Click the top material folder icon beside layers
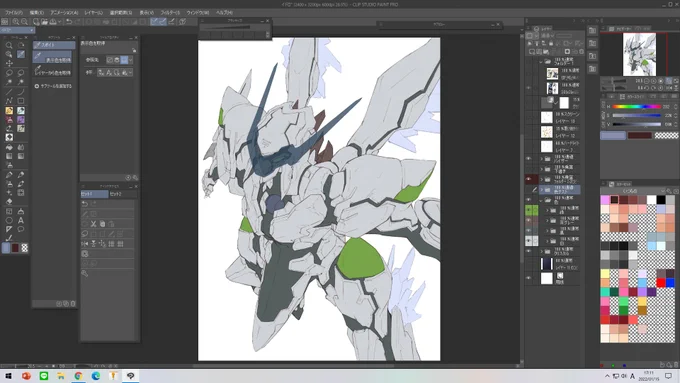This screenshot has width=680, height=383. (592, 30)
